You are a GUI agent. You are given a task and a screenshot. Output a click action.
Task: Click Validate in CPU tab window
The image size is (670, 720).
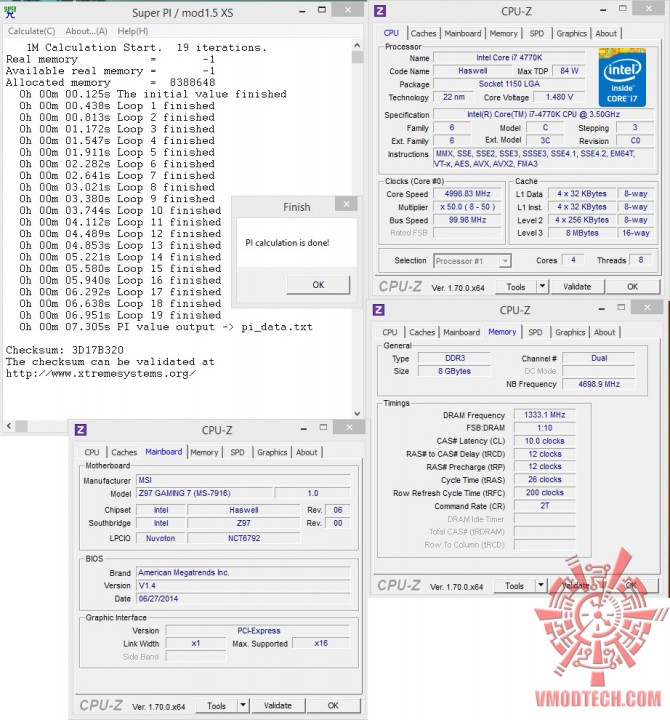pos(577,287)
